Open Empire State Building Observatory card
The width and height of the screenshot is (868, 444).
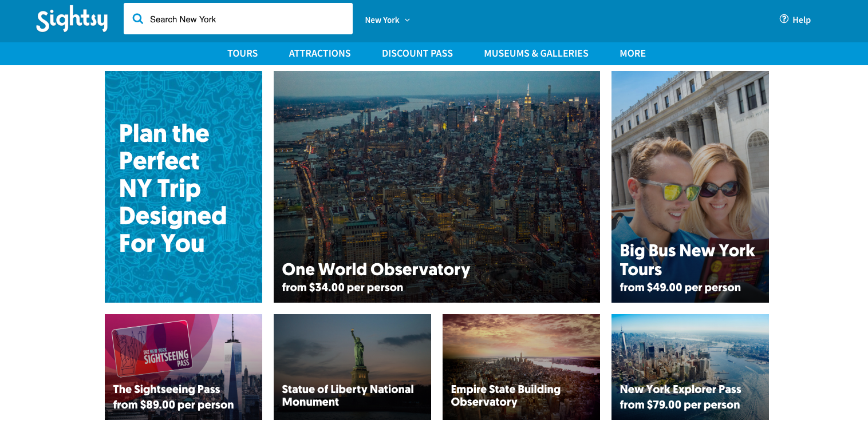521,367
